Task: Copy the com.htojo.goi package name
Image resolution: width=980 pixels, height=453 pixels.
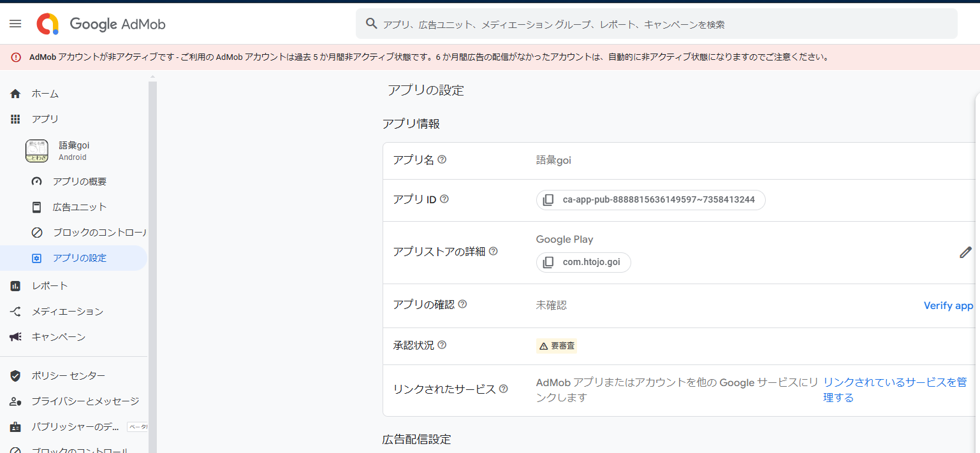Action: [x=548, y=262]
